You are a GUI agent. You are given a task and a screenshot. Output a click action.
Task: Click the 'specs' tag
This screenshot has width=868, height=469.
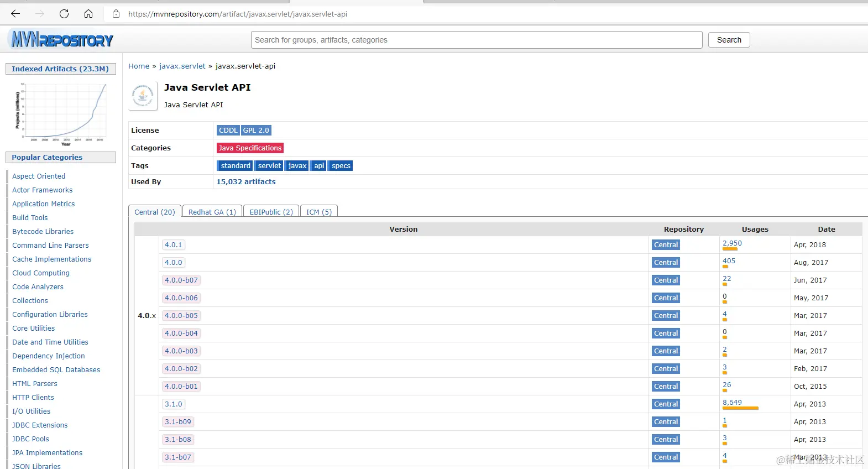(x=341, y=166)
